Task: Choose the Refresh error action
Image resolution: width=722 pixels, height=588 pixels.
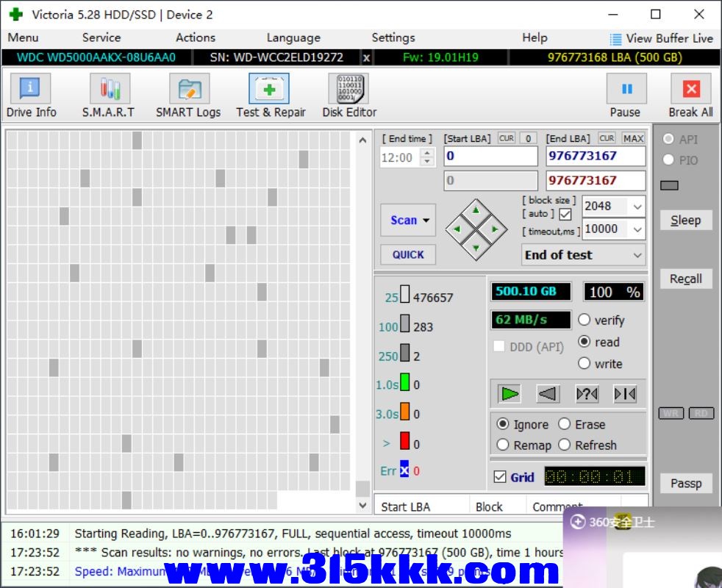Action: coord(565,445)
